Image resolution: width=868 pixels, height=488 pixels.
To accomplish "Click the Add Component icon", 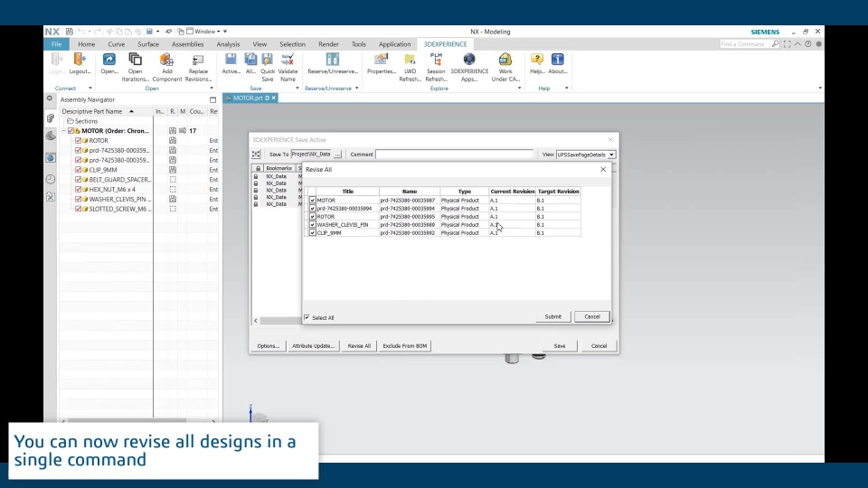I will [166, 60].
